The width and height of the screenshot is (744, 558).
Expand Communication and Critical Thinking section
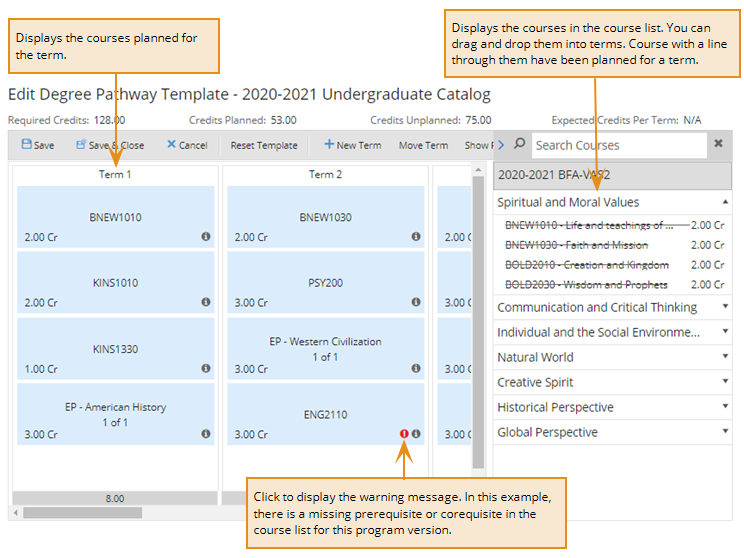725,307
